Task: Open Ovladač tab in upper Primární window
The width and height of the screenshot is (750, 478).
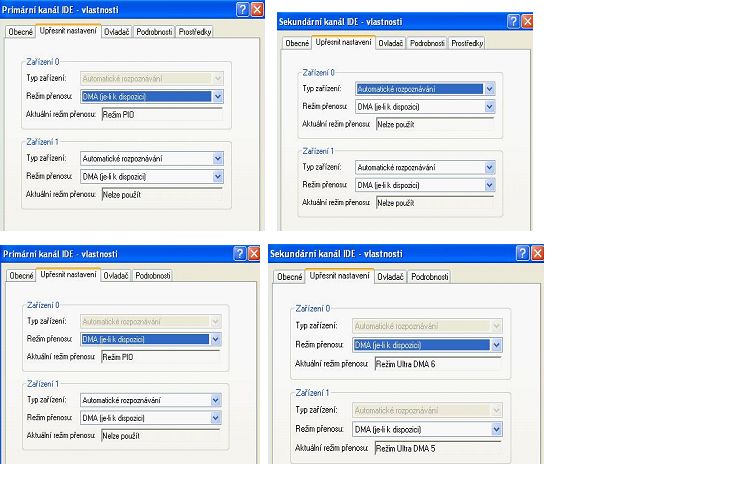Action: [117, 32]
